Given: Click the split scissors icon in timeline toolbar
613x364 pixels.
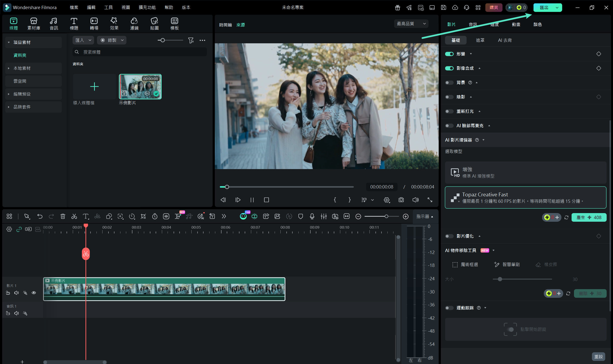Looking at the screenshot, I should click(x=74, y=216).
